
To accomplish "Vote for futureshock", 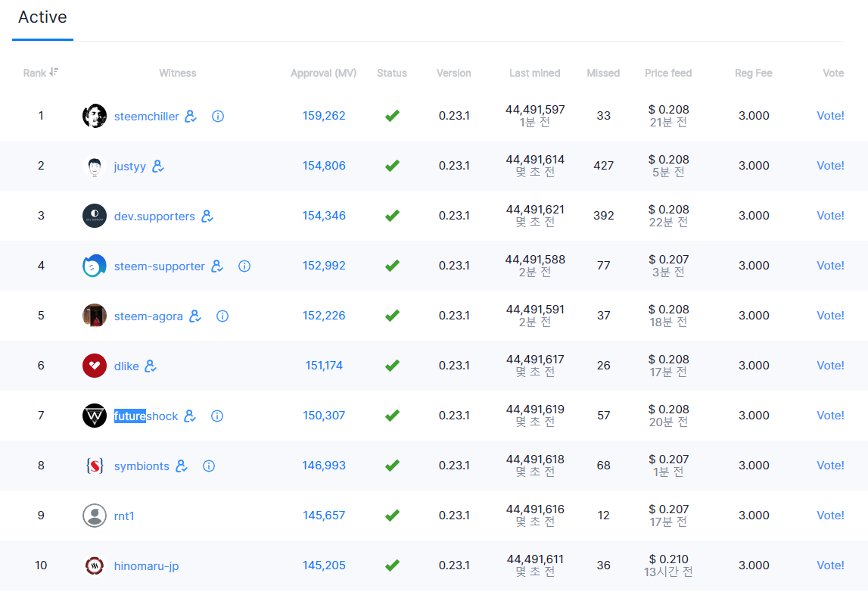I will [830, 415].
